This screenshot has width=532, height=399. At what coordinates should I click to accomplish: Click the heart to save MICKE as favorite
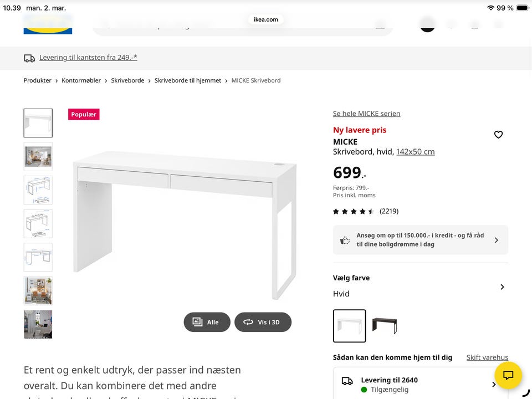click(498, 135)
